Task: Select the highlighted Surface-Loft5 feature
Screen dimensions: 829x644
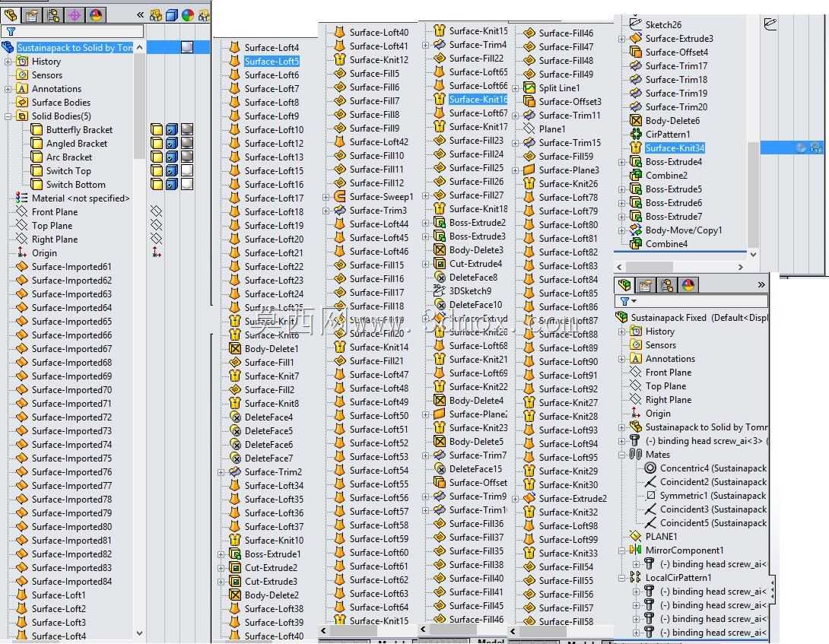Action: (x=272, y=62)
